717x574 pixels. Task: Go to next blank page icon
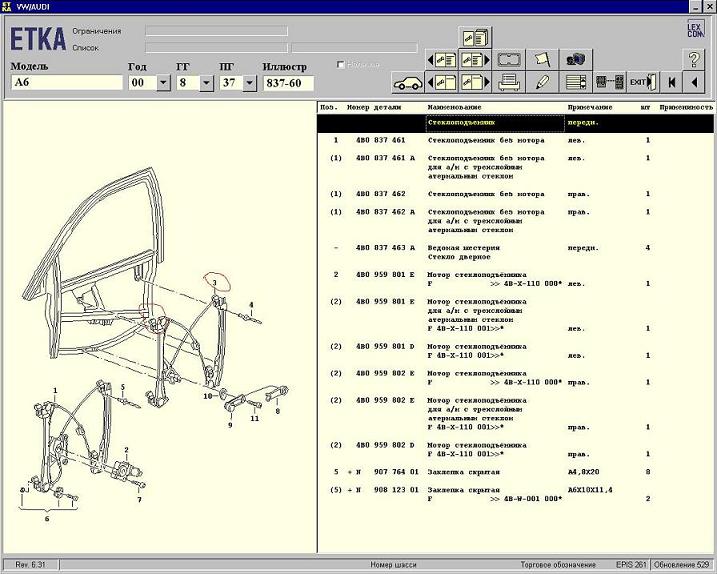(x=475, y=82)
